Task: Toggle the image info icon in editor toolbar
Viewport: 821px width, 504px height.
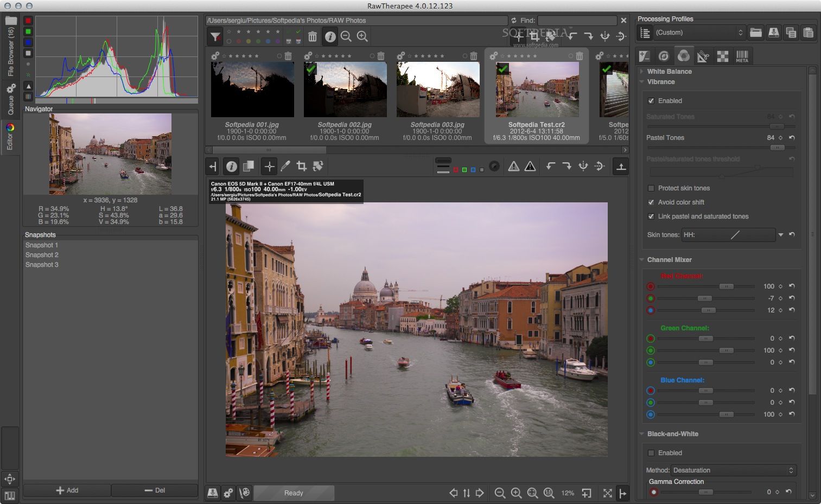Action: 231,167
